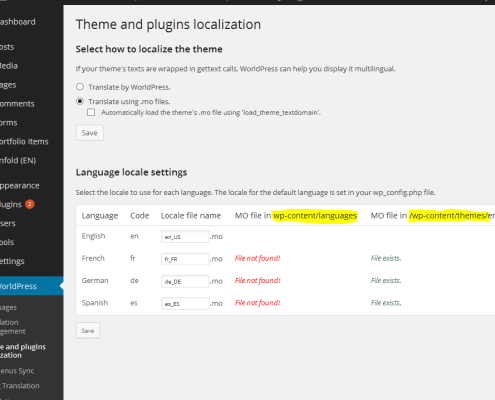Edit the English locale file name field
The height and width of the screenshot is (400, 495).
click(x=185, y=237)
